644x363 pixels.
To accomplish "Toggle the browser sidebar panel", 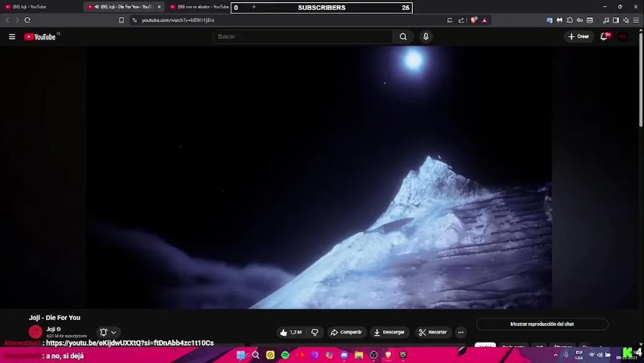I will [616, 20].
